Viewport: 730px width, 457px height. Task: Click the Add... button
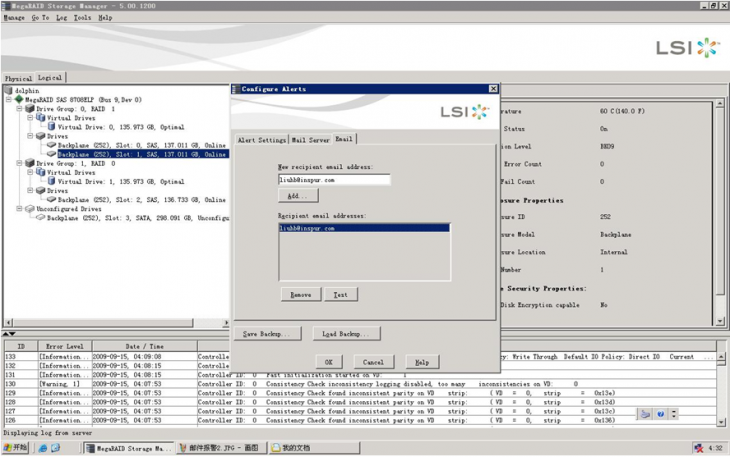pyautogui.click(x=297, y=196)
